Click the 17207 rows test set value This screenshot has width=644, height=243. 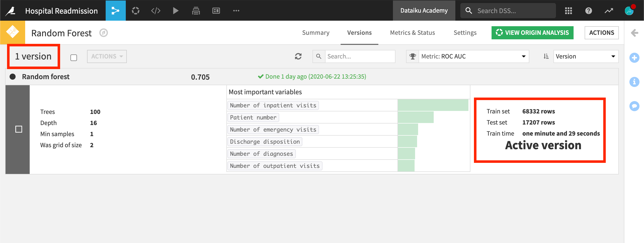coord(539,123)
